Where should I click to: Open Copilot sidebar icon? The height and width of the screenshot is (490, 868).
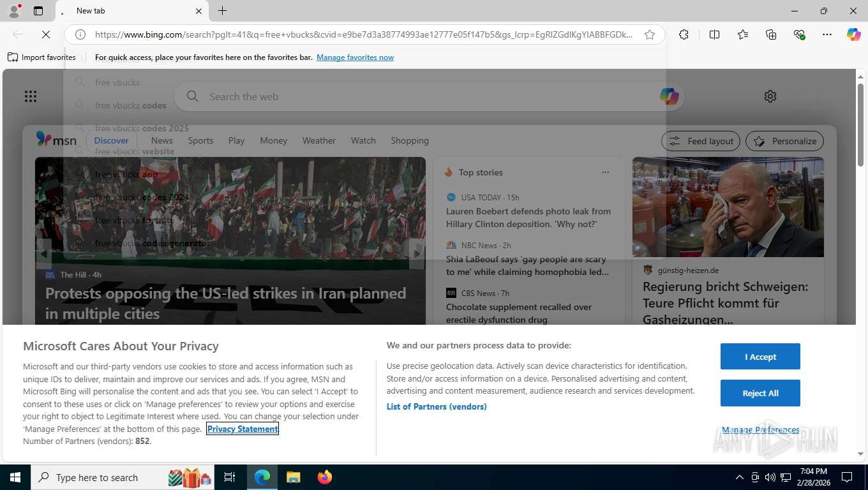click(x=854, y=34)
